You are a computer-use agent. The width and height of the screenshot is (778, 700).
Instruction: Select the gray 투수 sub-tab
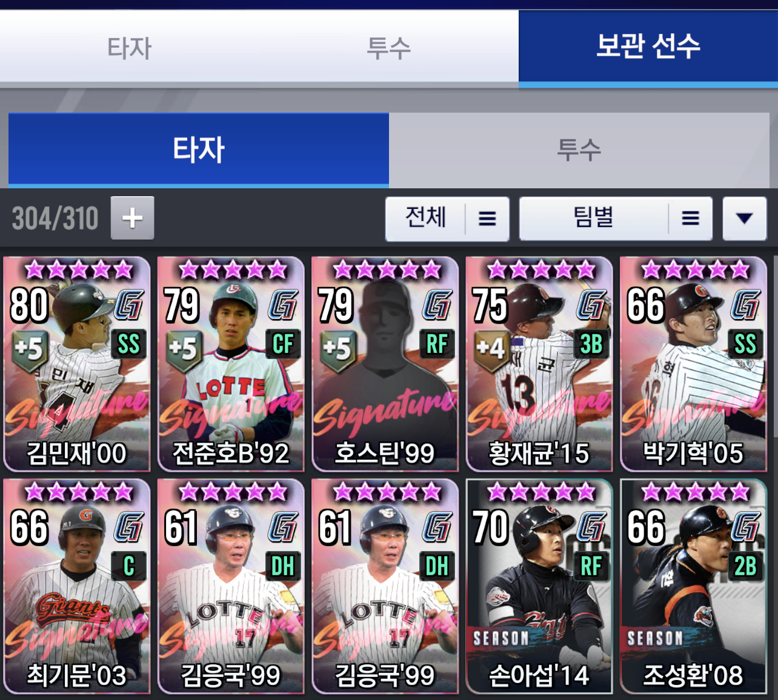[x=579, y=150]
